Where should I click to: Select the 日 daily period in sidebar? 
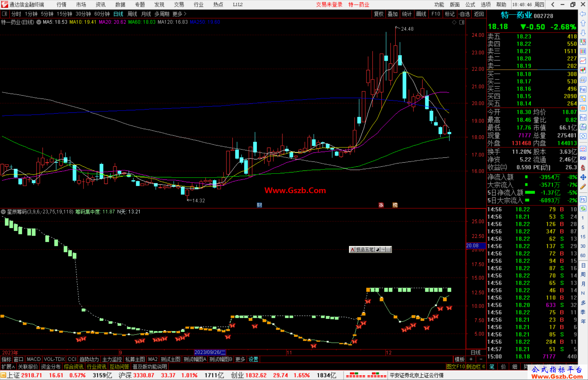tap(583, 265)
